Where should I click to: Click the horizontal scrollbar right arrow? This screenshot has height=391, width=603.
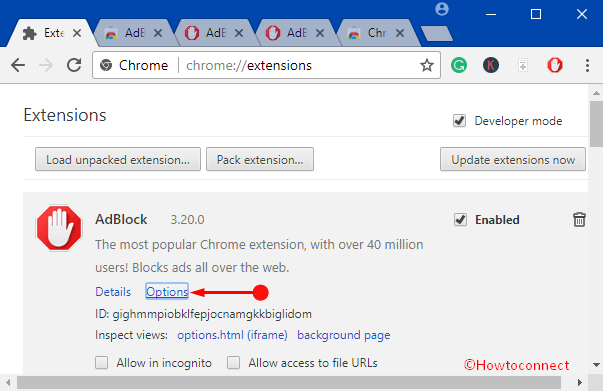(580, 383)
